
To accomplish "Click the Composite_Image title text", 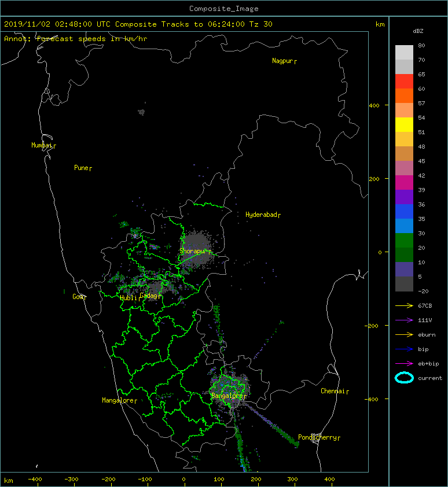I will tap(224, 9).
